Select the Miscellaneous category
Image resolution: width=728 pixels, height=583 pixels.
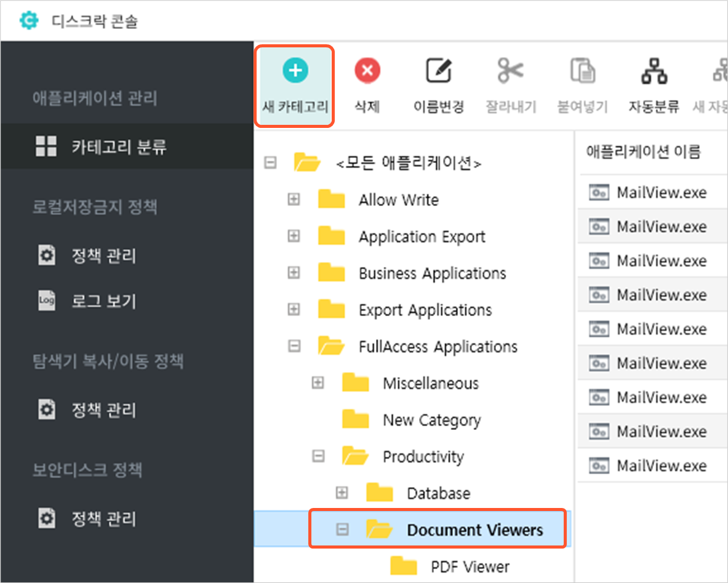pyautogui.click(x=430, y=383)
